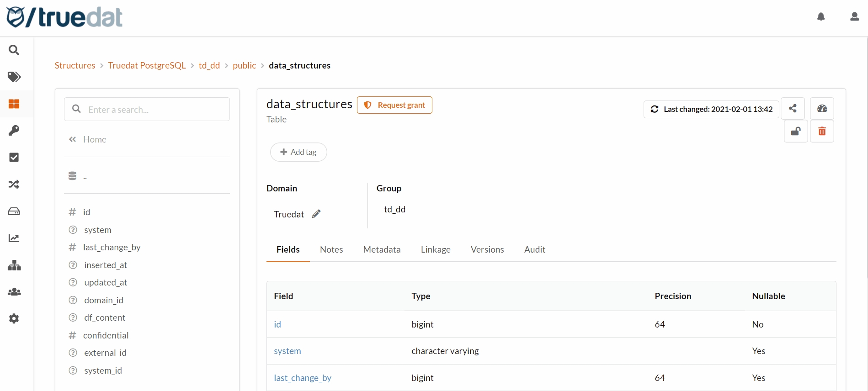Click the tags icon in the sidebar
The image size is (868, 391).
pyautogui.click(x=14, y=77)
